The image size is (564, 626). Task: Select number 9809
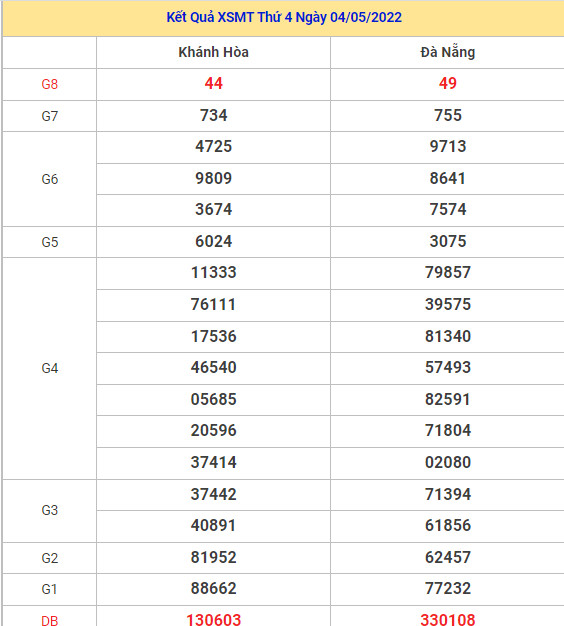coord(214,178)
